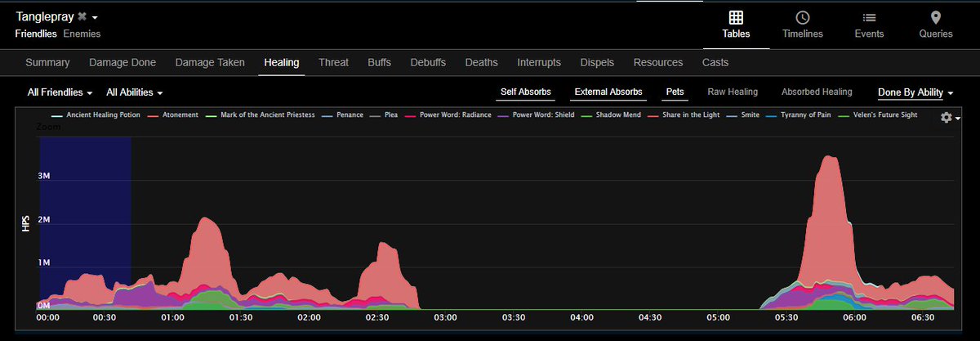This screenshot has width=980, height=341.
Task: Toggle the External Absorbs option
Action: pyautogui.click(x=608, y=92)
